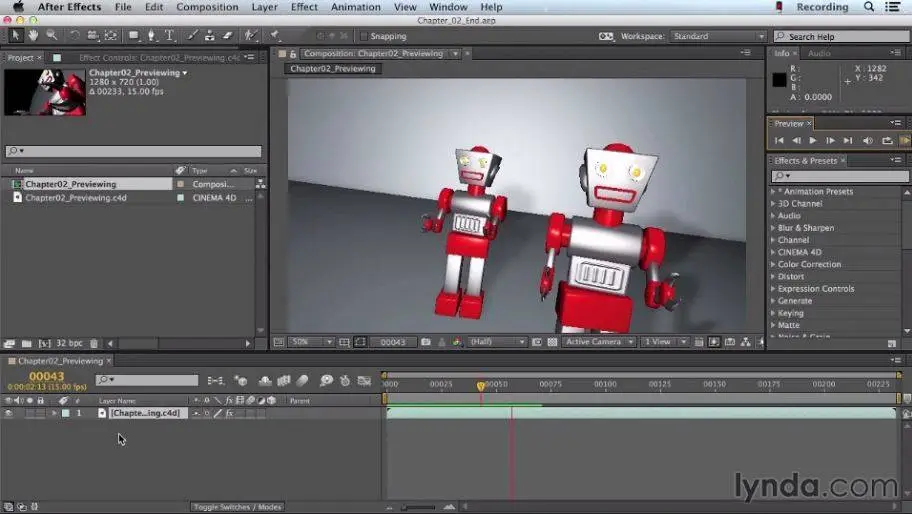
Task: Select the Hand tool
Action: coord(33,35)
